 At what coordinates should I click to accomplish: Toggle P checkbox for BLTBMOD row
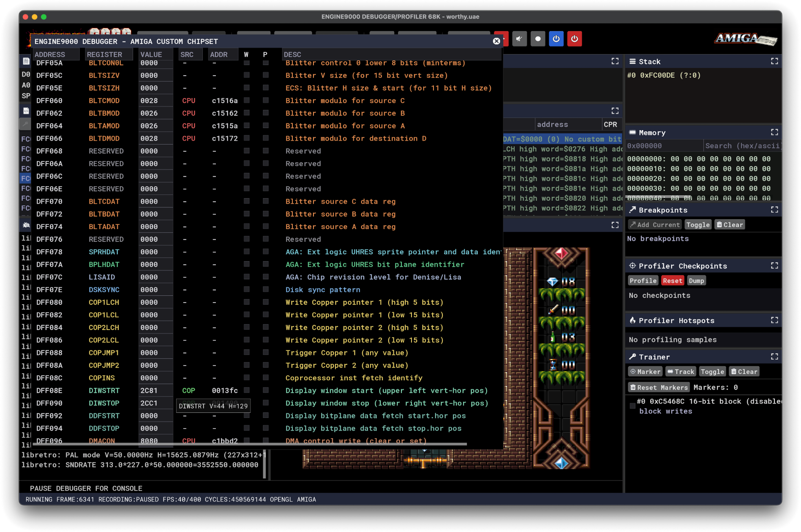(266, 113)
